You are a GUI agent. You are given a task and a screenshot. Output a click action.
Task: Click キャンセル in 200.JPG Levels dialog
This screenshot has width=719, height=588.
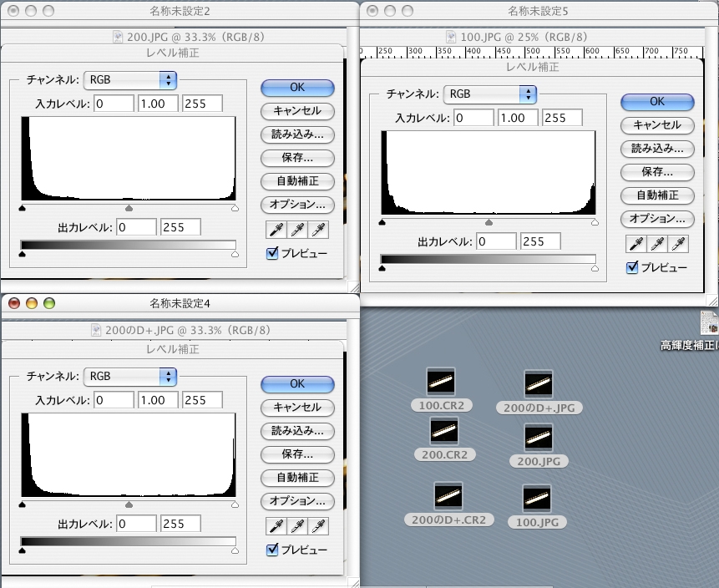point(297,111)
